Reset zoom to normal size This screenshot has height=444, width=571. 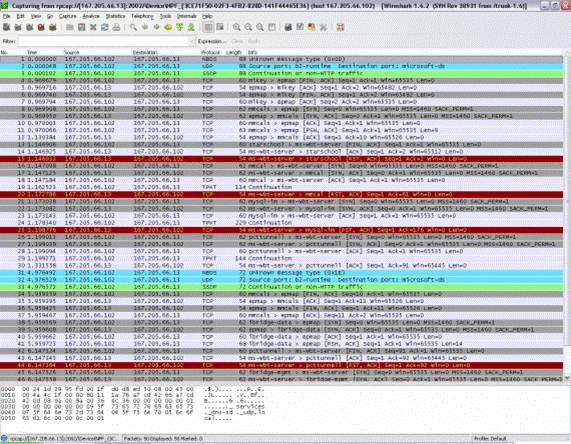[x=260, y=27]
